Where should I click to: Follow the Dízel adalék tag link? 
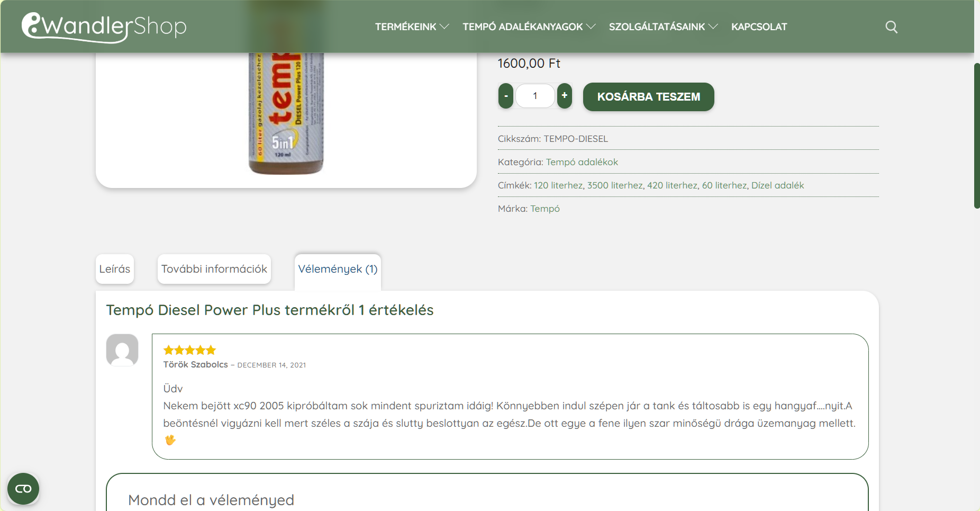(777, 185)
